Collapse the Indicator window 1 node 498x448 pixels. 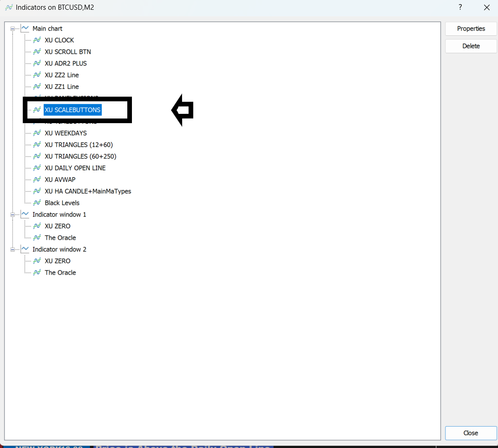pyautogui.click(x=13, y=215)
